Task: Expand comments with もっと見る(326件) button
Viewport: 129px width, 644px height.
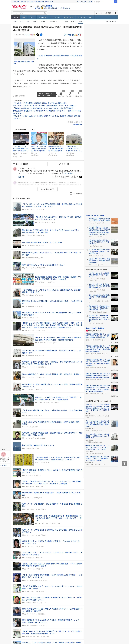Action: pyautogui.click(x=47, y=189)
